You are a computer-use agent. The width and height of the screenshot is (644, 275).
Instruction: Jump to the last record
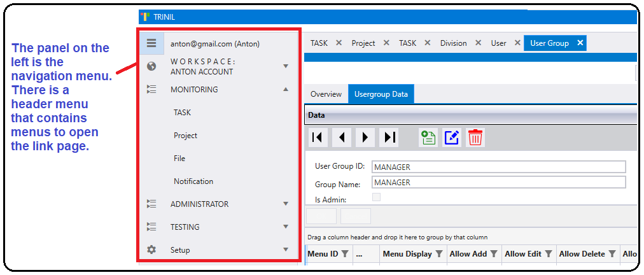click(x=389, y=137)
